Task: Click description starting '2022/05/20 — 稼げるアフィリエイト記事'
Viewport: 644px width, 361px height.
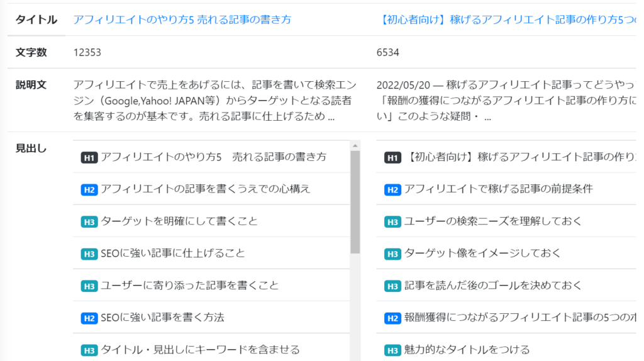Action: [x=507, y=101]
